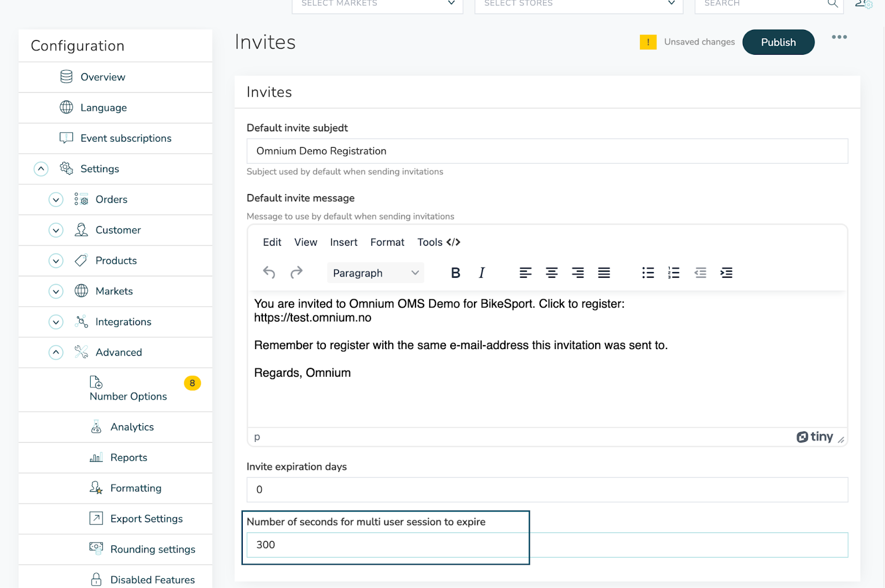Click the Language globe icon
The image size is (885, 588).
(66, 107)
